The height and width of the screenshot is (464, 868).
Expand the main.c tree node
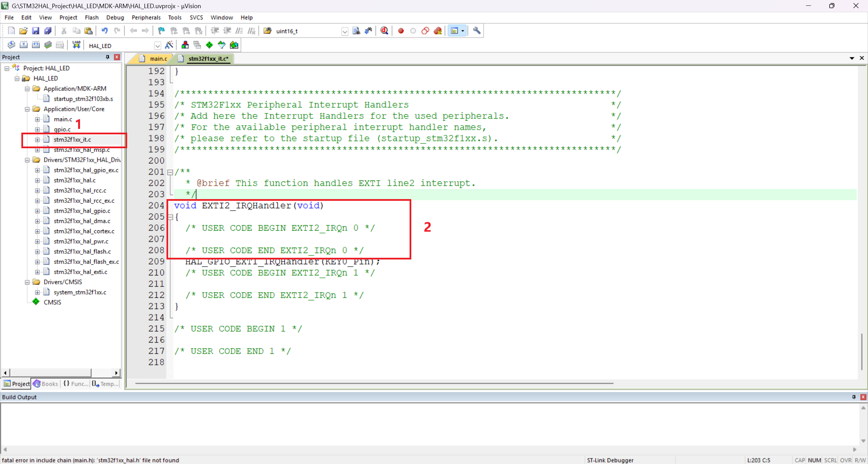coord(37,119)
